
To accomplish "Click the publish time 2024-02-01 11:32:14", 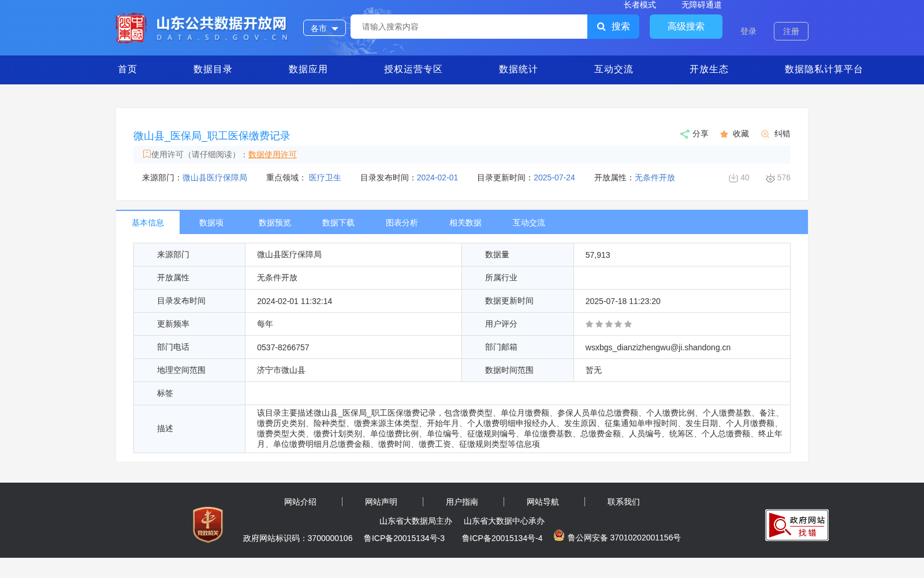I will coord(295,301).
